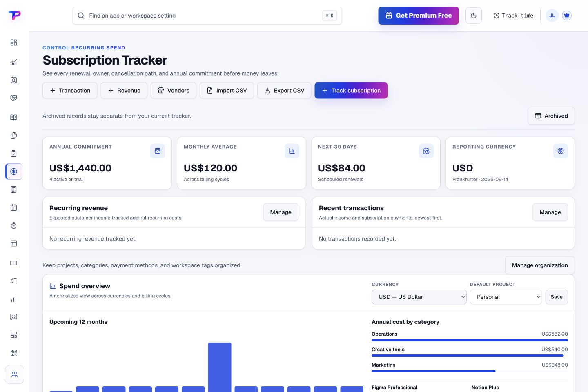Open the checklist sidebar icon
The width and height of the screenshot is (588, 392).
(x=13, y=281)
